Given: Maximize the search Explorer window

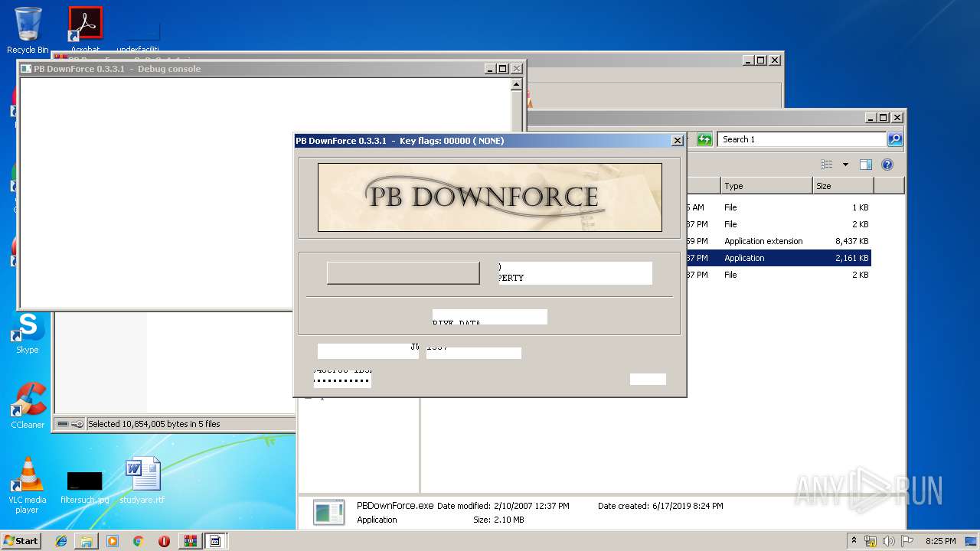Looking at the screenshot, I should [884, 118].
